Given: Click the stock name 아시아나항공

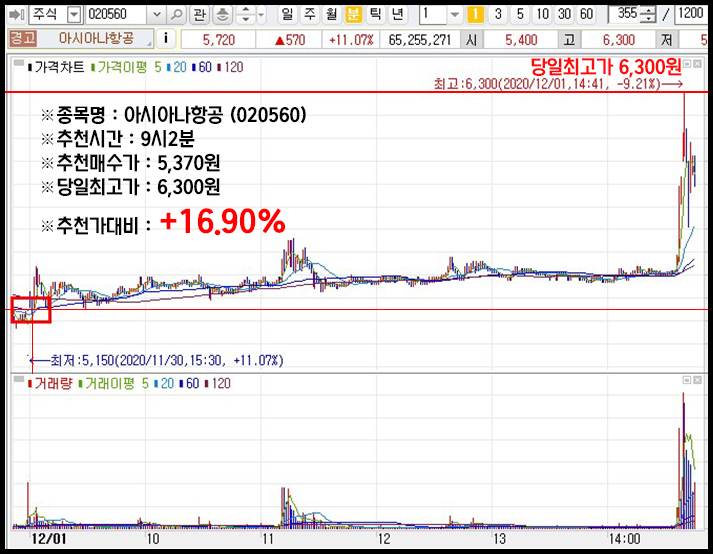Looking at the screenshot, I should pos(96,38).
